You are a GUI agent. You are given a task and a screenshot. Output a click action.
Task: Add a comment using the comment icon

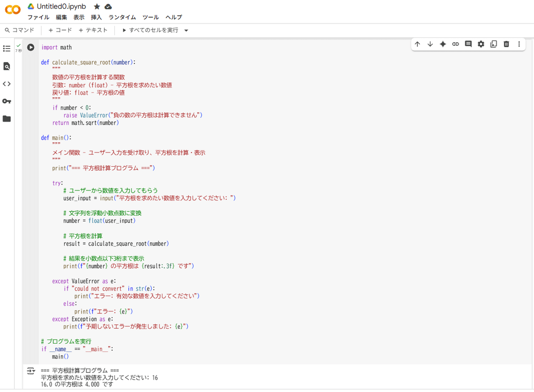[x=468, y=44]
